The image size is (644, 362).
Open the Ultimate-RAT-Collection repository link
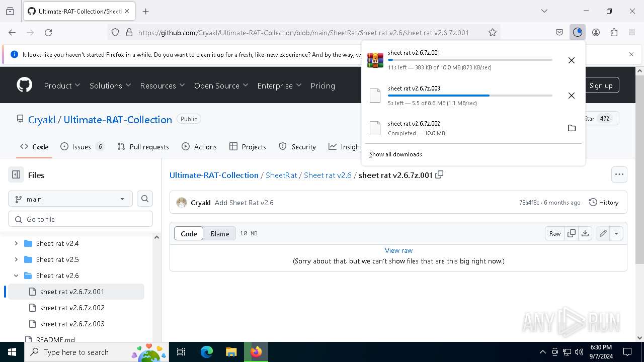click(118, 120)
